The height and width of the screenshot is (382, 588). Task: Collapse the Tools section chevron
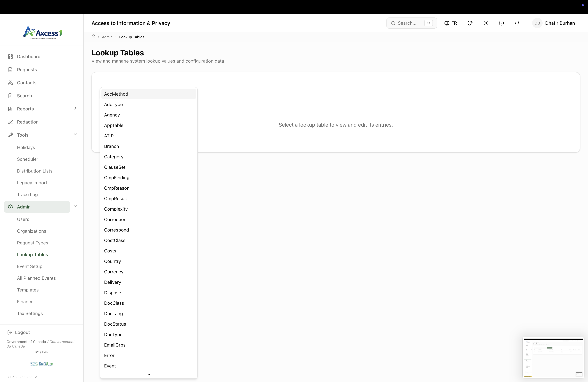[75, 134]
